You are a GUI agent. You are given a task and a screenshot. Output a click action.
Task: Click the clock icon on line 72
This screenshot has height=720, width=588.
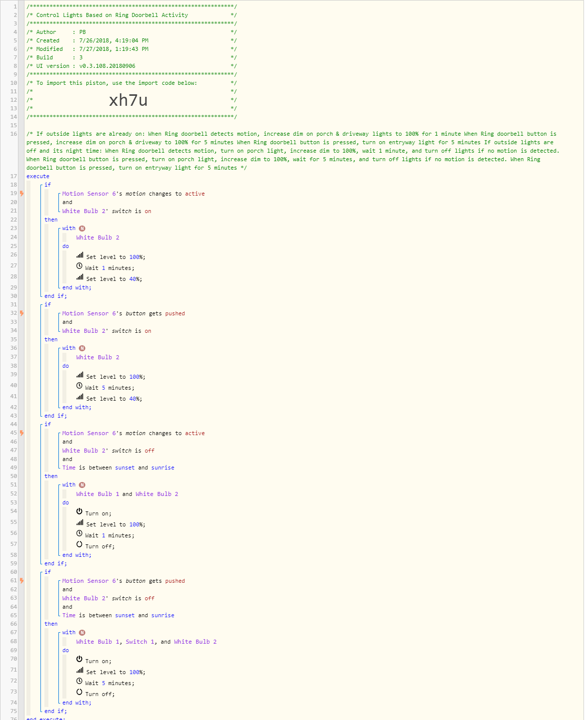[79, 681]
